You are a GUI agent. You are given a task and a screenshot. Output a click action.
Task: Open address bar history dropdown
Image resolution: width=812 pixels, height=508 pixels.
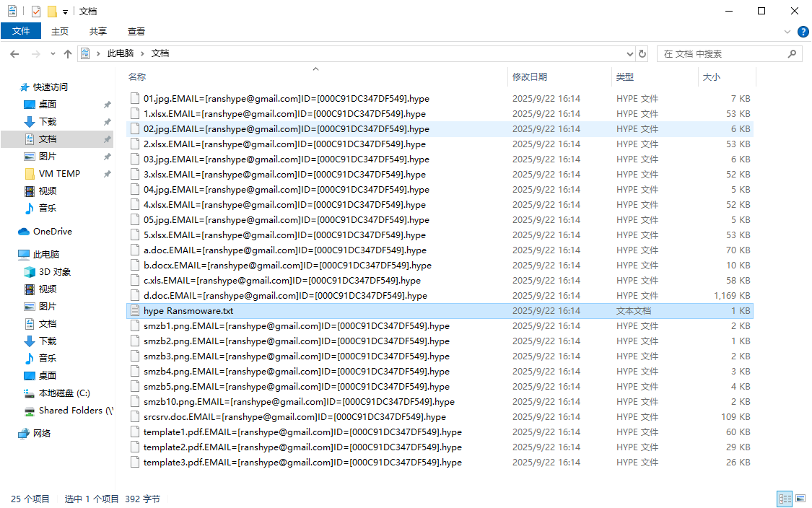click(x=629, y=54)
